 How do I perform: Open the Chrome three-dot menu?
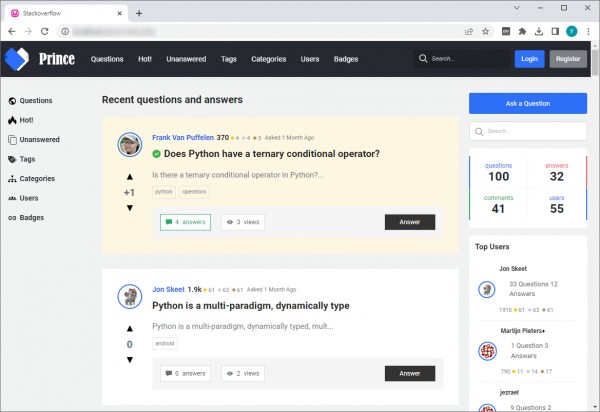pos(587,31)
